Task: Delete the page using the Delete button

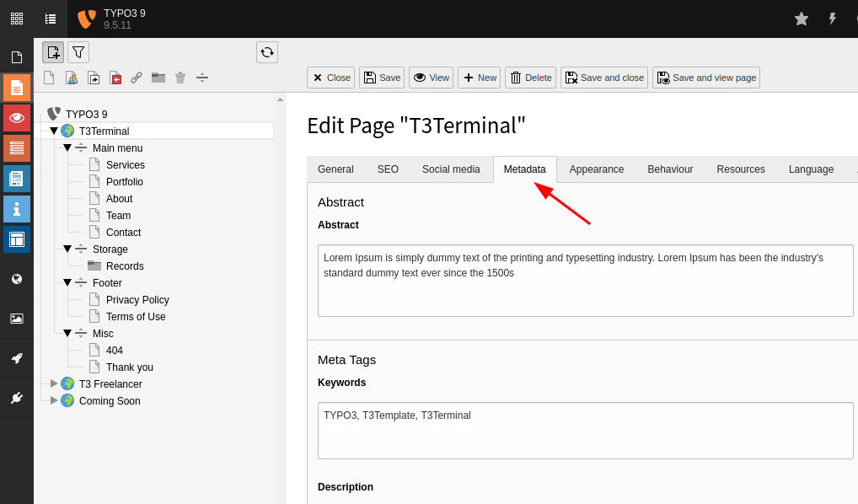Action: coord(530,77)
